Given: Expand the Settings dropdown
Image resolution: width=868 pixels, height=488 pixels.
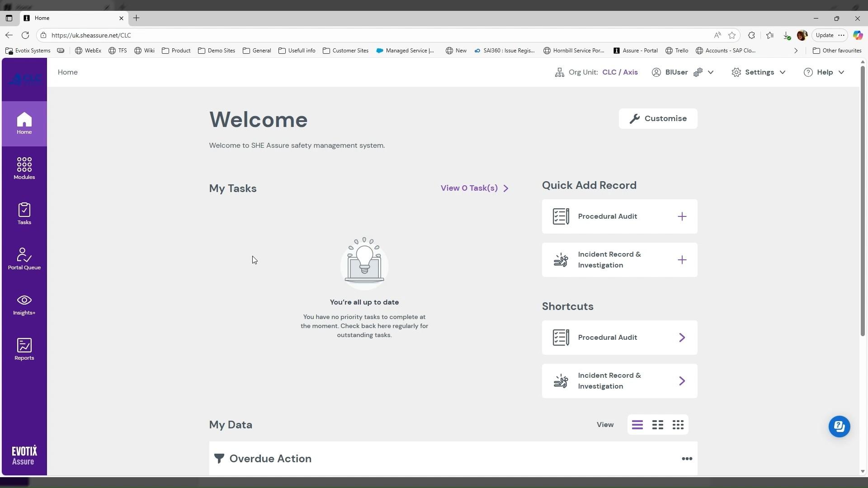Looking at the screenshot, I should click(x=759, y=72).
